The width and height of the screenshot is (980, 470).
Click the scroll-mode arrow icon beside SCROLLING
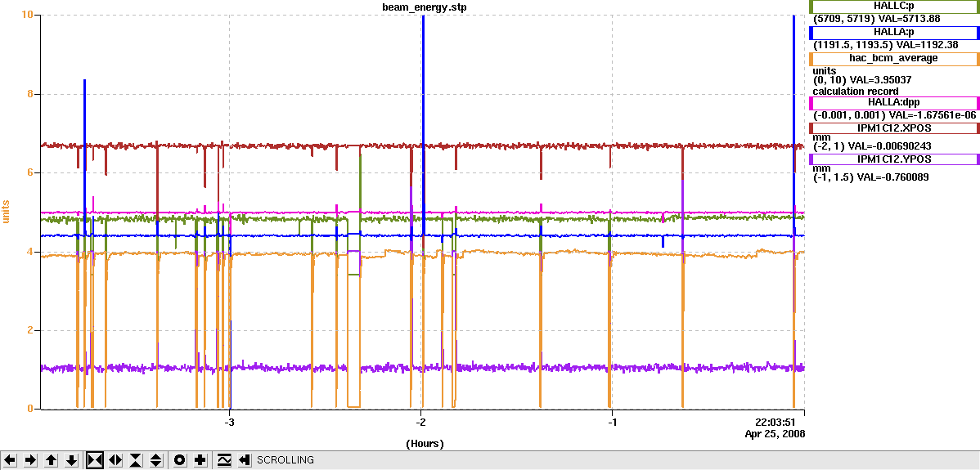[245, 460]
